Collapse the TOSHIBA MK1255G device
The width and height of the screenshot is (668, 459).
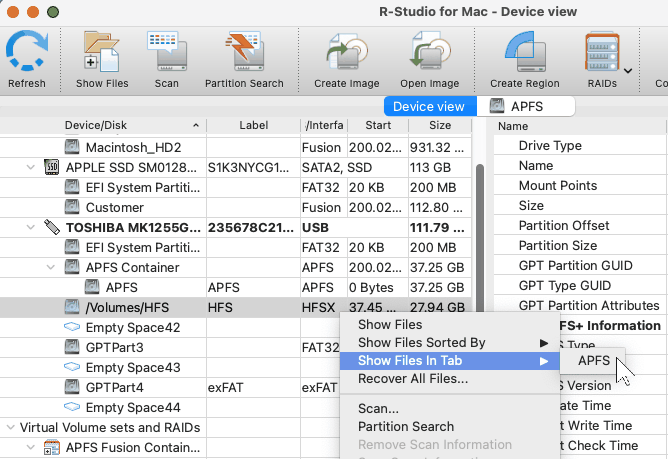pyautogui.click(x=31, y=228)
